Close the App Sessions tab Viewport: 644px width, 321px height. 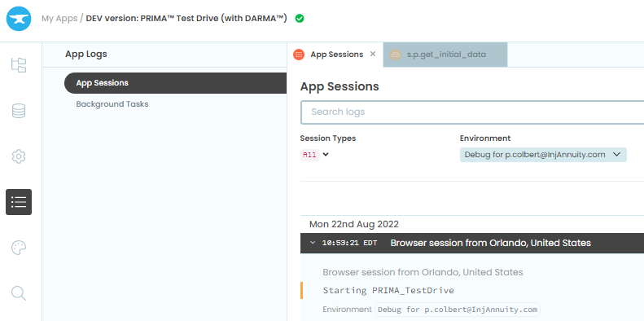point(373,54)
